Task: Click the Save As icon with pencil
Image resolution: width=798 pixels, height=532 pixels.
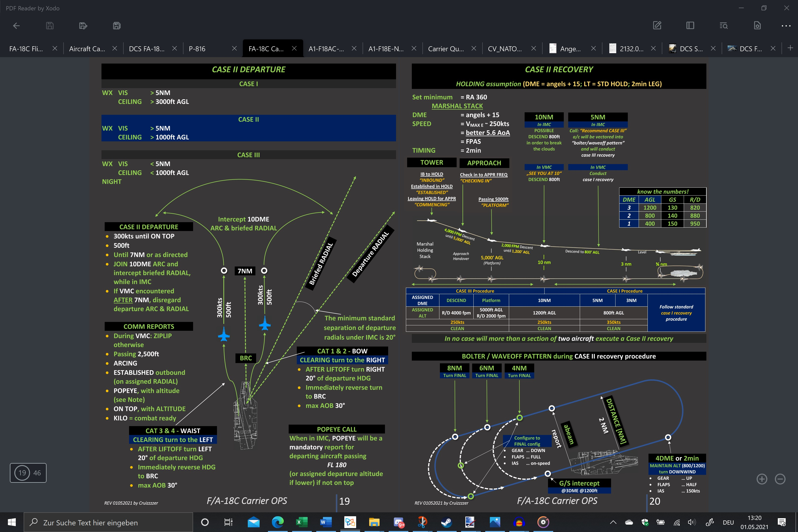Action: coord(83,26)
